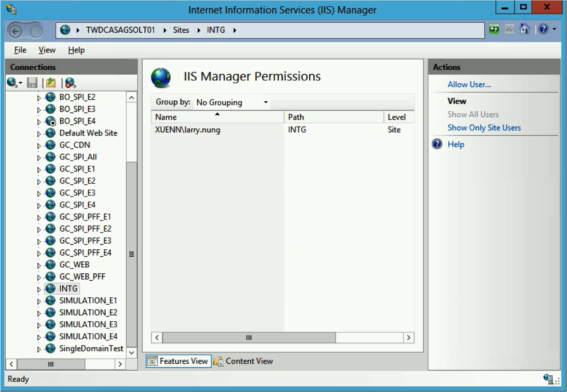Screen dimensions: 567x392
Task: Click the globe icon beside SIMULATION_E1
Action: (50, 301)
